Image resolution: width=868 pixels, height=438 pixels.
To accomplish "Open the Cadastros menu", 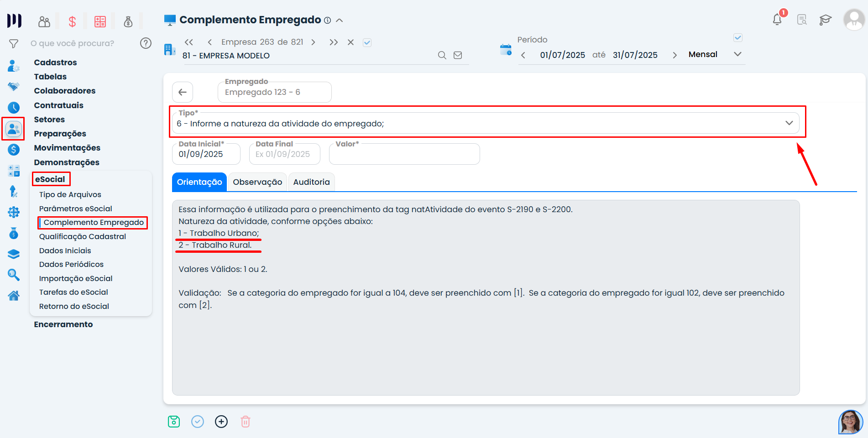I will pyautogui.click(x=55, y=63).
